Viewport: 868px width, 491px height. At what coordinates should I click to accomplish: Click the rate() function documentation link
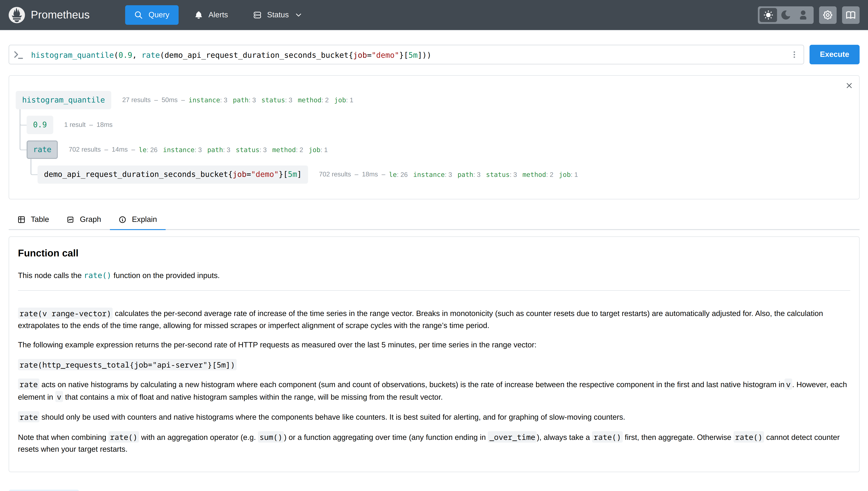pos(97,276)
